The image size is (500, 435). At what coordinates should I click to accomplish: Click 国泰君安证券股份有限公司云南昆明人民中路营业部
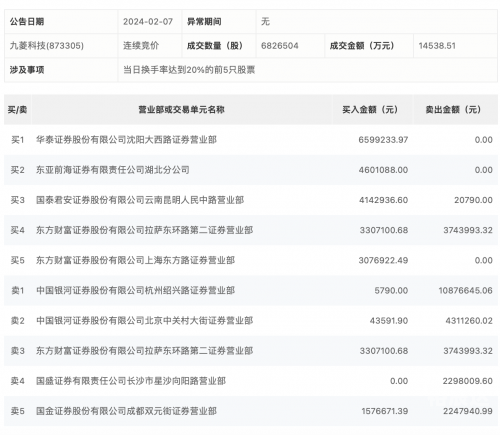(140, 200)
